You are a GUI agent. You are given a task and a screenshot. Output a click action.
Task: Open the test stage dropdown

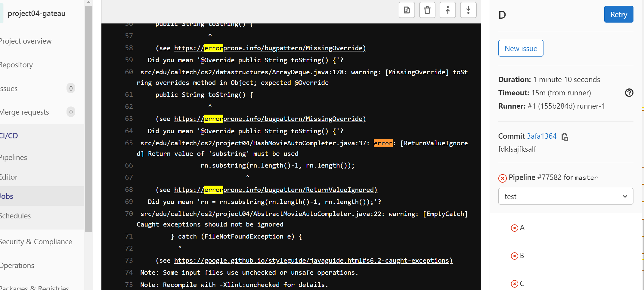point(565,196)
